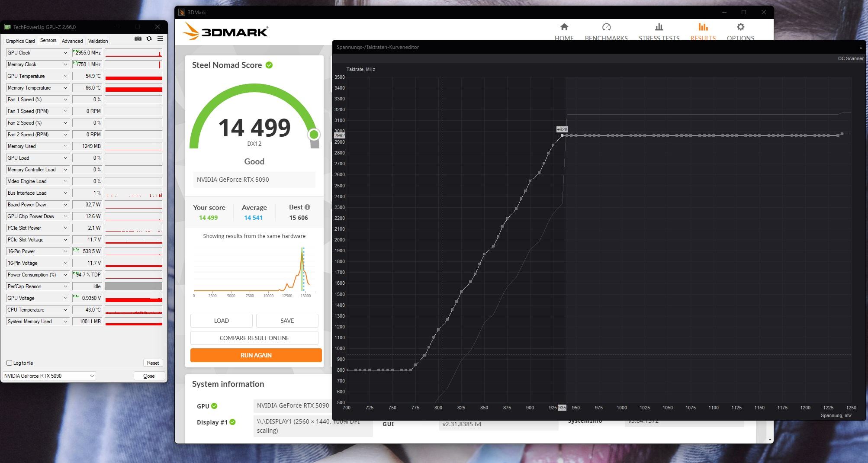The image size is (868, 463).
Task: Click the Average score 14 541
Action: click(x=254, y=218)
